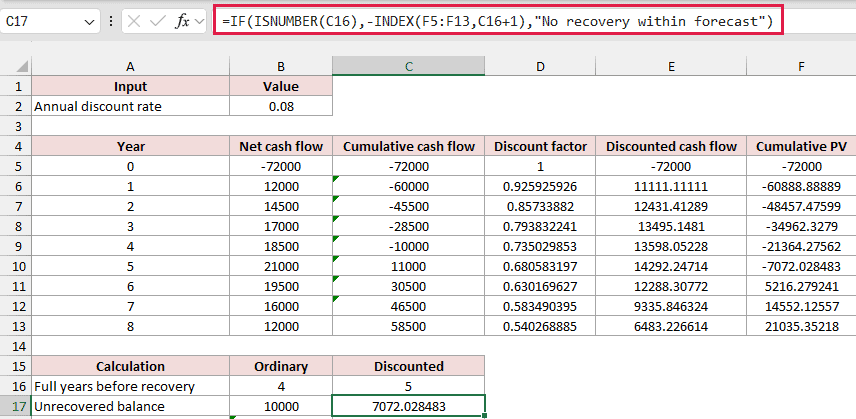856x419 pixels.
Task: Click the 'Input' header cell
Action: pyautogui.click(x=130, y=86)
